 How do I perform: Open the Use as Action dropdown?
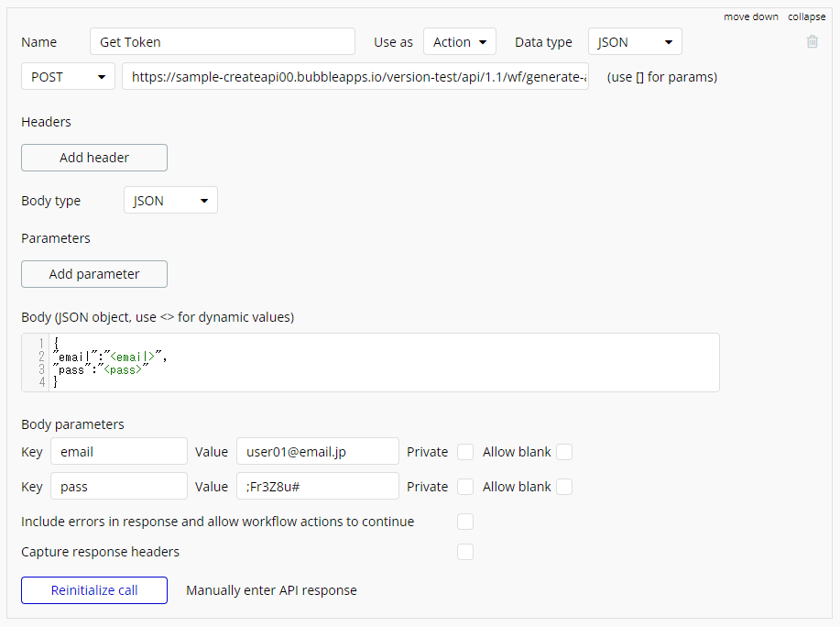tap(460, 42)
